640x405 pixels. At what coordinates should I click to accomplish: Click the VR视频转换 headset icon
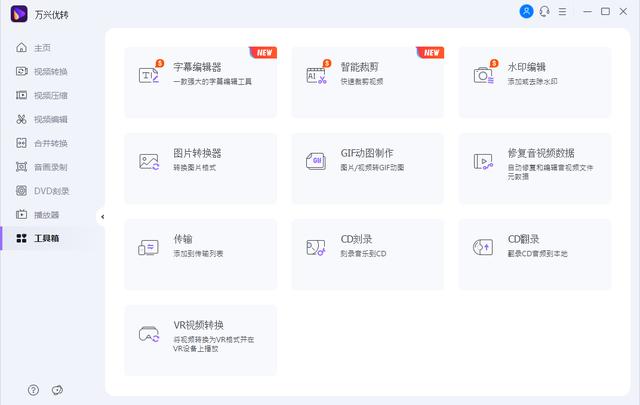pyautogui.click(x=149, y=334)
